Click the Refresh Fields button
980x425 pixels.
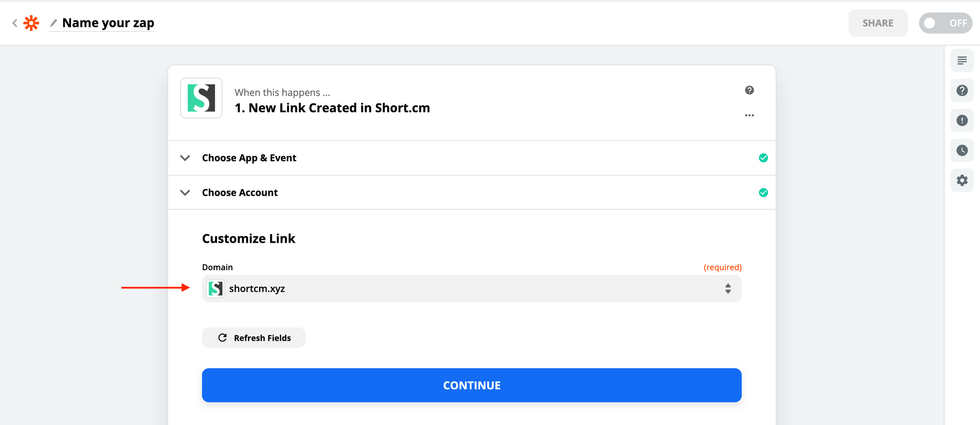click(x=253, y=338)
